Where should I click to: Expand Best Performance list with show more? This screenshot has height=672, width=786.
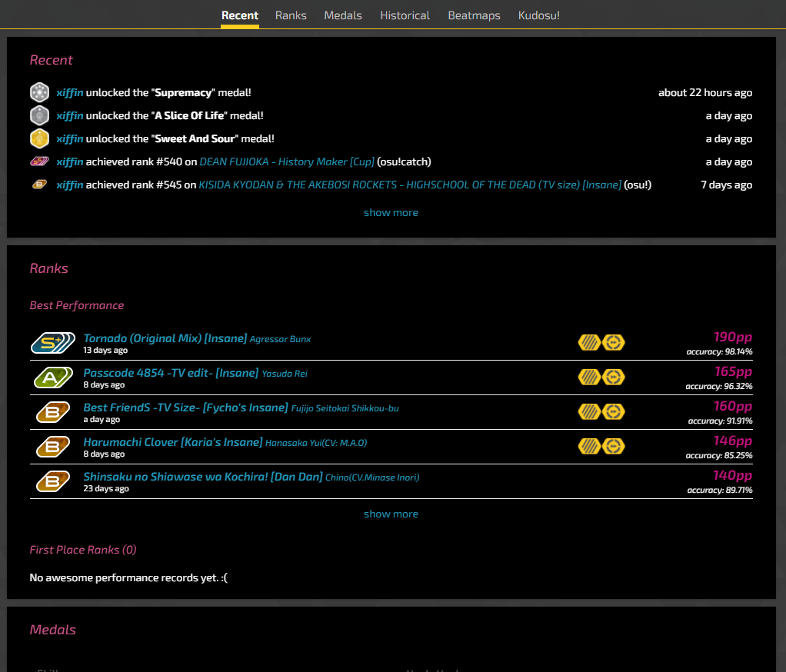391,514
